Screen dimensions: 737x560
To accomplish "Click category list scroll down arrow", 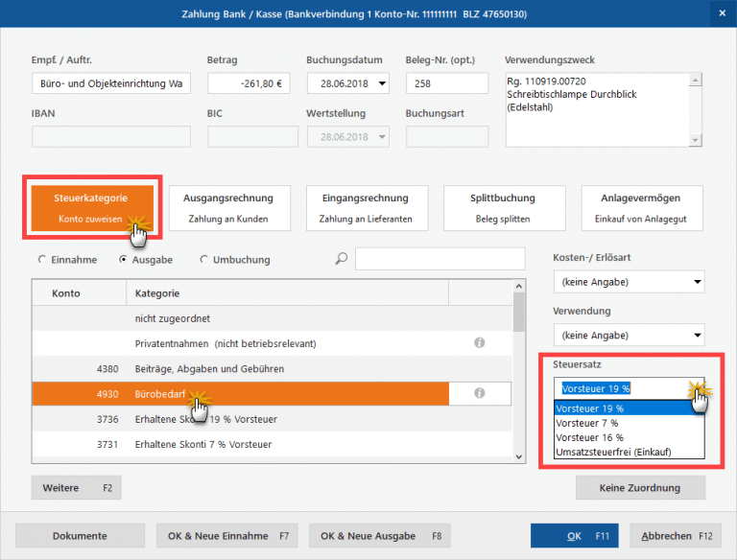I will coord(519,456).
